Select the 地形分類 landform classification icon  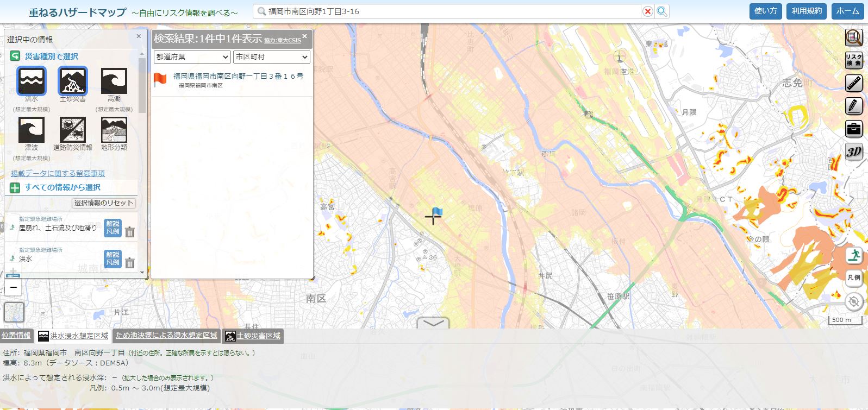(114, 130)
